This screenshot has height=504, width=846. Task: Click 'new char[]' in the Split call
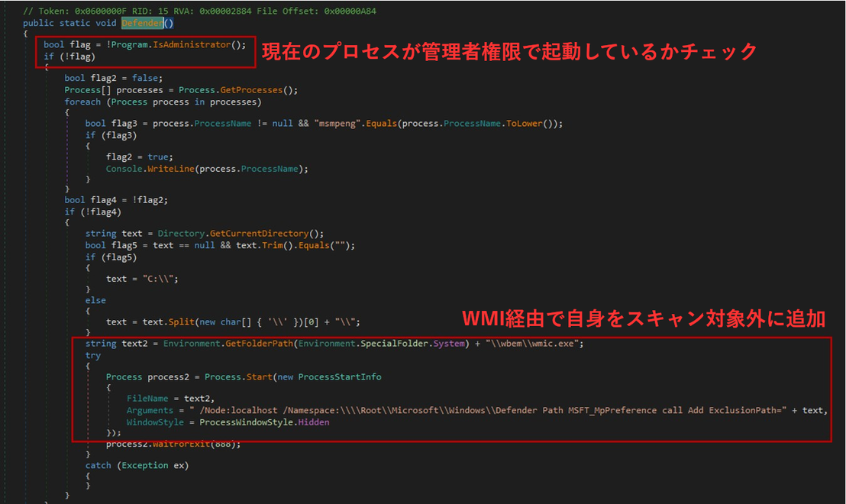coord(225,322)
